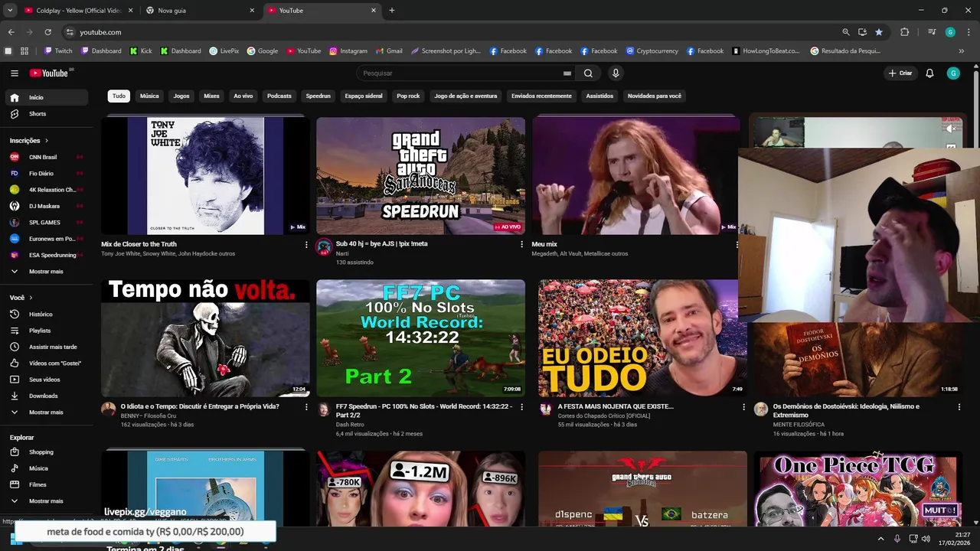Select the Jogos filter chip
980x551 pixels.
[181, 96]
